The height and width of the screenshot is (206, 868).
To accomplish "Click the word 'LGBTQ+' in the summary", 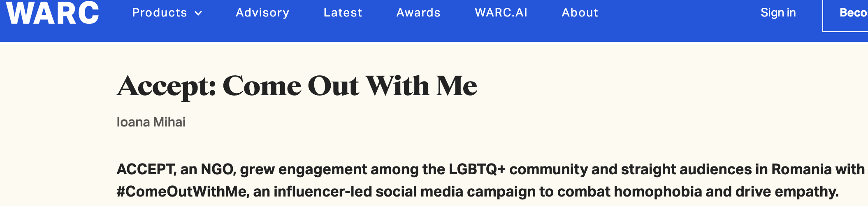I will pyautogui.click(x=477, y=169).
